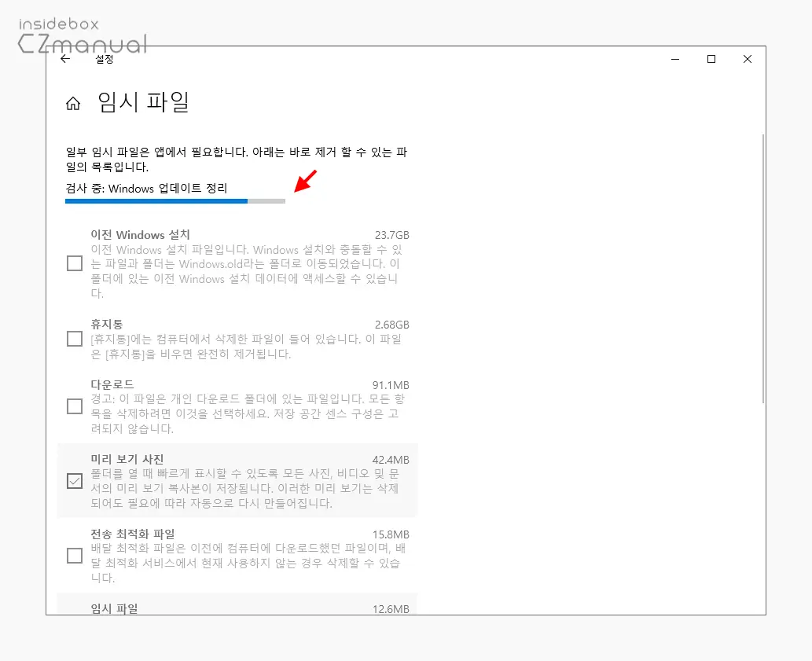Check the 다운로드 checkbox

pyautogui.click(x=75, y=406)
